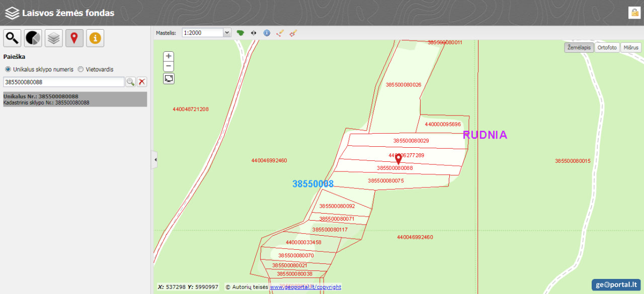Screen dimensions: 644x294
Task: Clear search with the red X button
Action: tap(142, 82)
